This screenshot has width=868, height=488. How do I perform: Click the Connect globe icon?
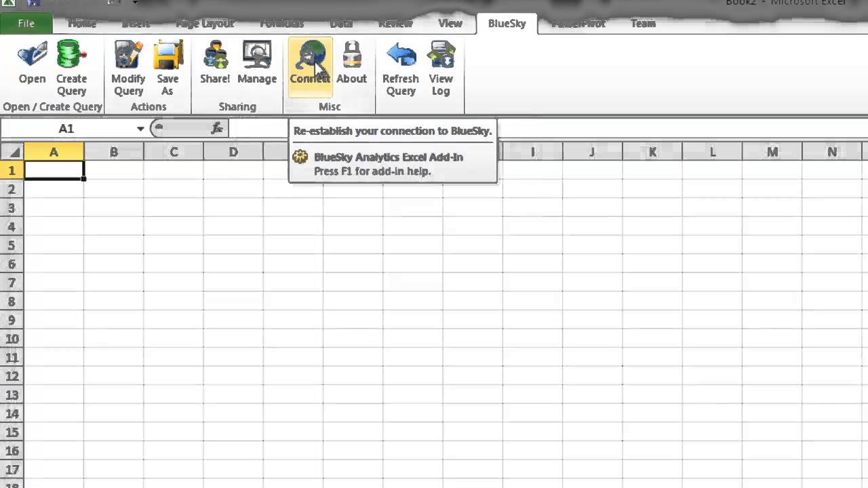click(x=310, y=55)
